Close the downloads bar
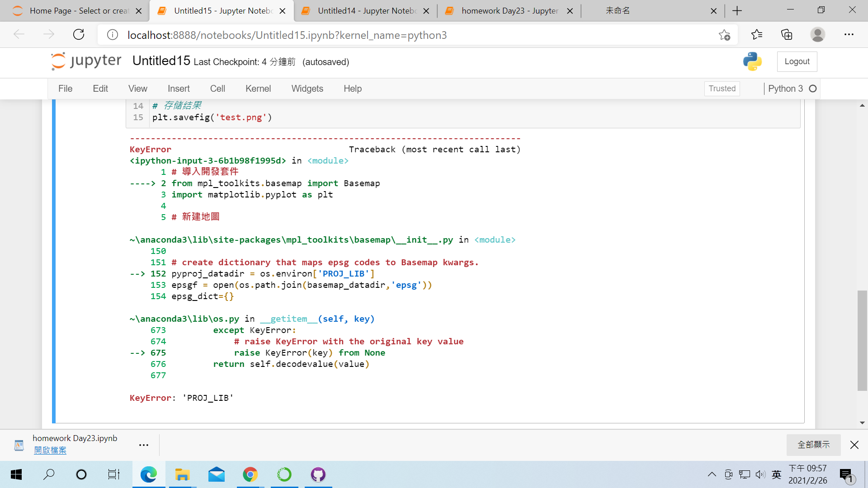868x488 pixels. pyautogui.click(x=854, y=445)
